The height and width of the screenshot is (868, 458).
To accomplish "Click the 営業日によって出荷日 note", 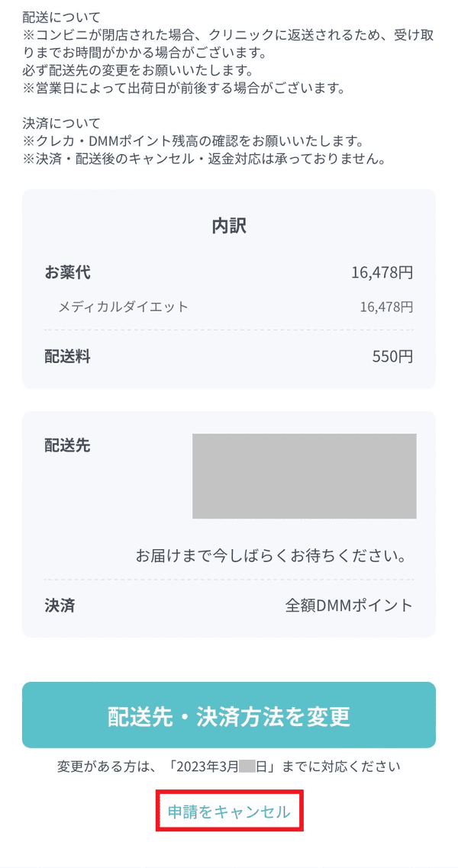I will 184,88.
